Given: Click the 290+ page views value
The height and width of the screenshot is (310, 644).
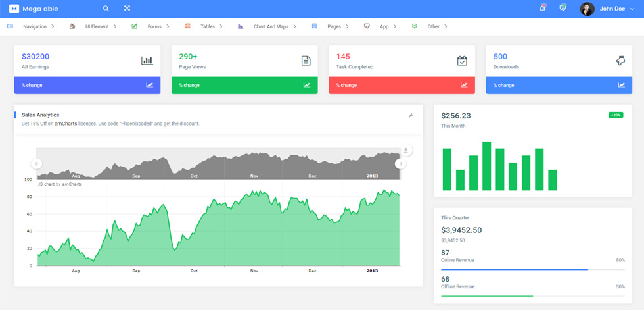Looking at the screenshot, I should (188, 57).
